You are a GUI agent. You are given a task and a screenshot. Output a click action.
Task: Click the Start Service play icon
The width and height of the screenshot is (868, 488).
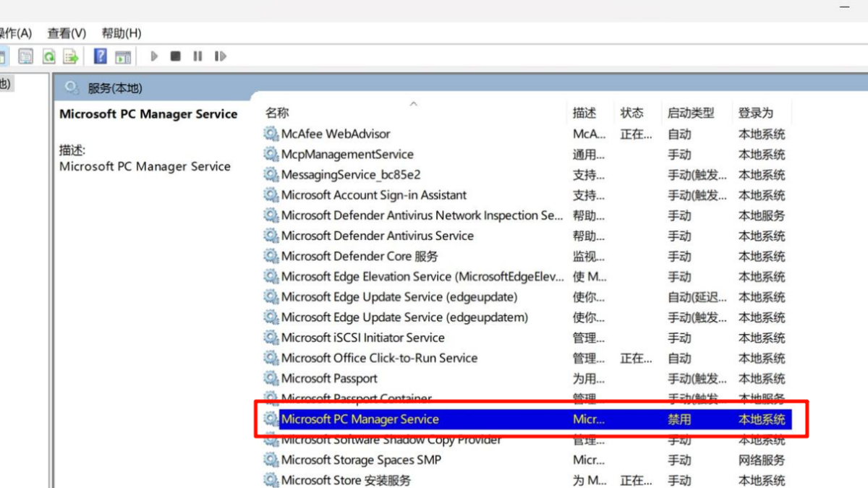click(154, 56)
